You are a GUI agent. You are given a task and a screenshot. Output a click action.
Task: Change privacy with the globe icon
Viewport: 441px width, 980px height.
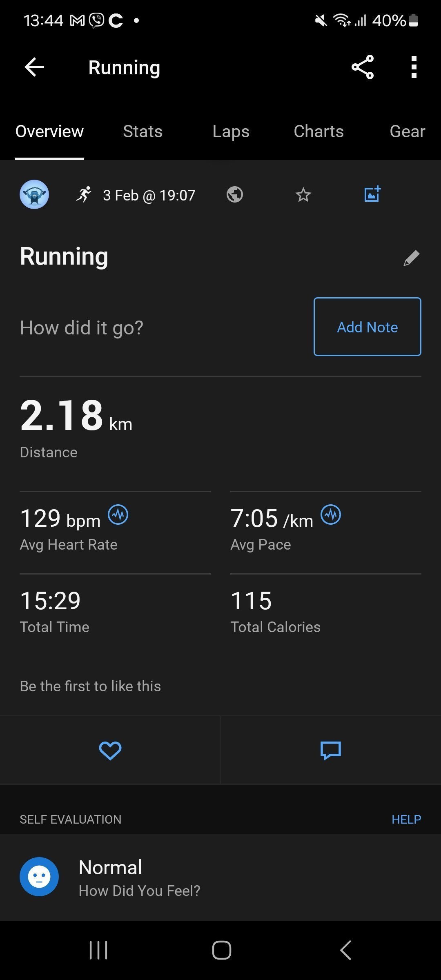[x=235, y=195]
